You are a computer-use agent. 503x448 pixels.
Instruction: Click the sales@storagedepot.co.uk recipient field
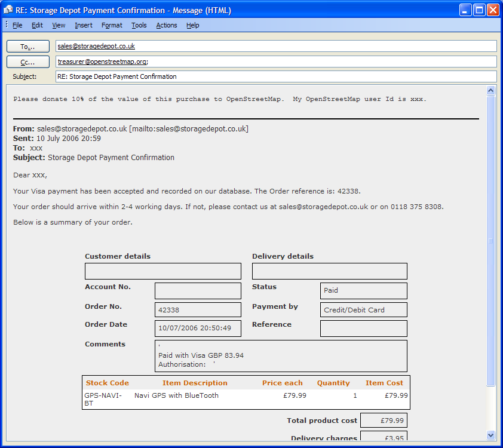point(276,46)
